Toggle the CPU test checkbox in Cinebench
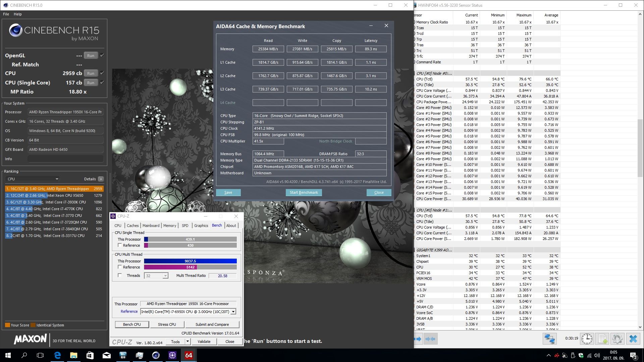The image size is (644, 362). [102, 73]
